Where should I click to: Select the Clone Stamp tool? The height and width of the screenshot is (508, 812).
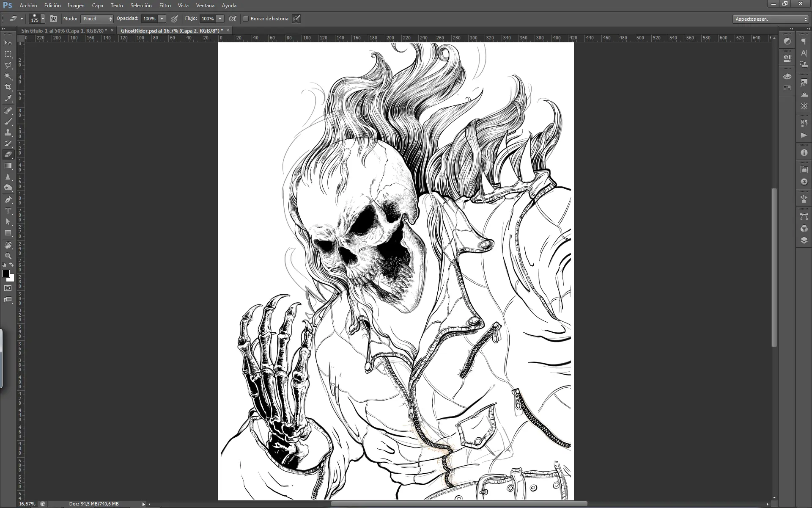(x=8, y=133)
